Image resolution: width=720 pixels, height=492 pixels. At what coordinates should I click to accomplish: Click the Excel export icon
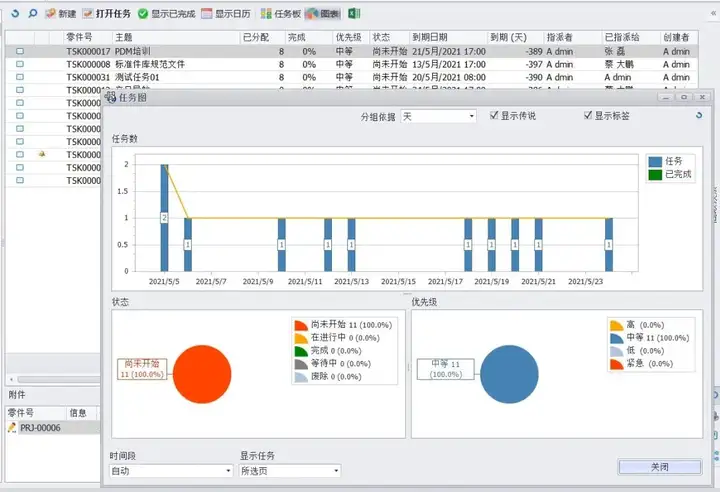coord(354,14)
